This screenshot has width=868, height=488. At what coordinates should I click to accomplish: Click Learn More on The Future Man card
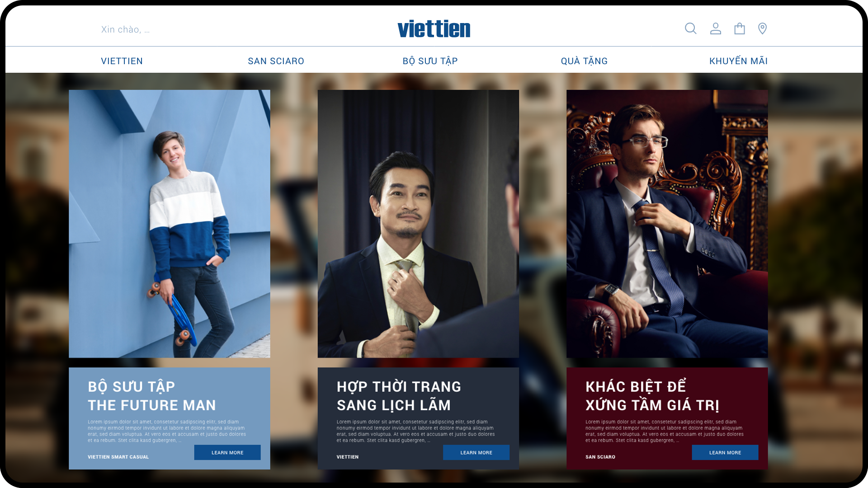pos(227,452)
